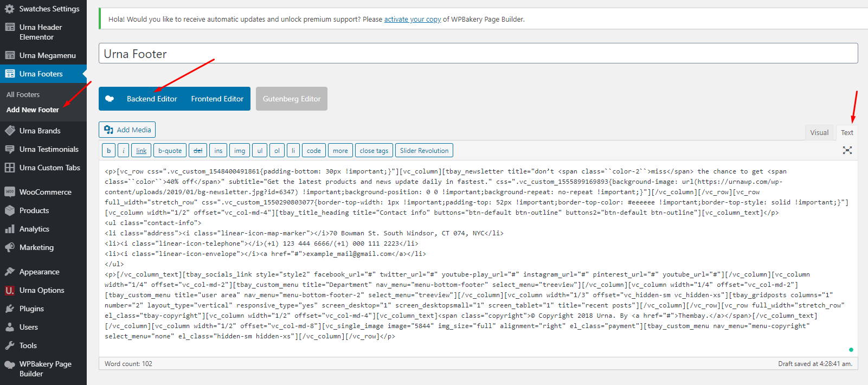Click the Urna Header Elementor sidebar icon

(x=10, y=27)
